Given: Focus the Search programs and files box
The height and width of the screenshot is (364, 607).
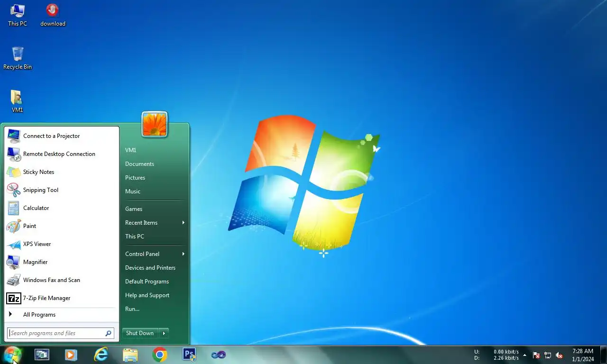Looking at the screenshot, I should (x=61, y=333).
